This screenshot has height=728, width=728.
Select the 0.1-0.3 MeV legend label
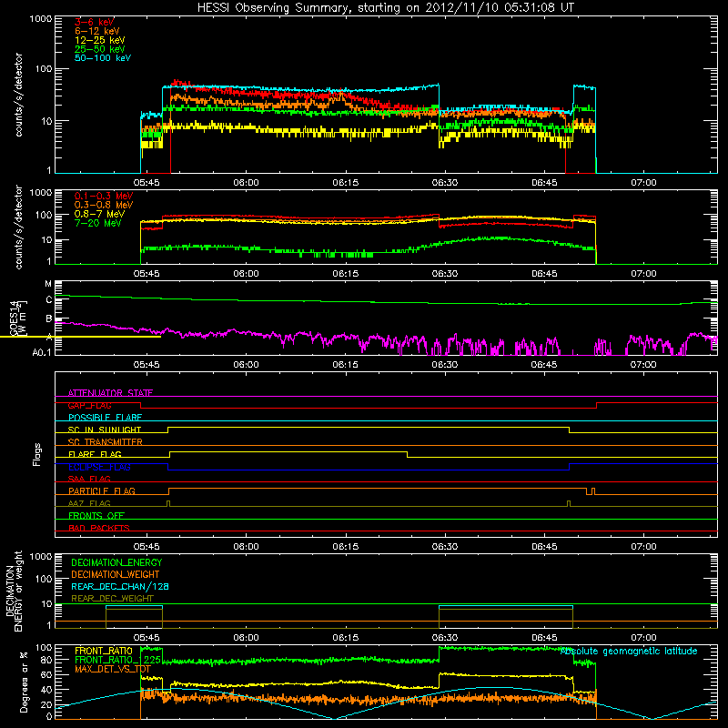pyautogui.click(x=104, y=196)
